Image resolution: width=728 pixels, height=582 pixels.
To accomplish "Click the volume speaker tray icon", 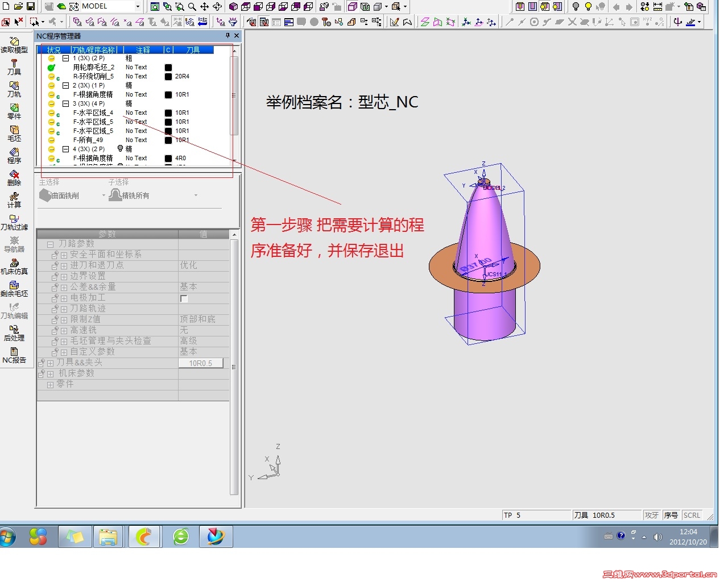I will [658, 537].
